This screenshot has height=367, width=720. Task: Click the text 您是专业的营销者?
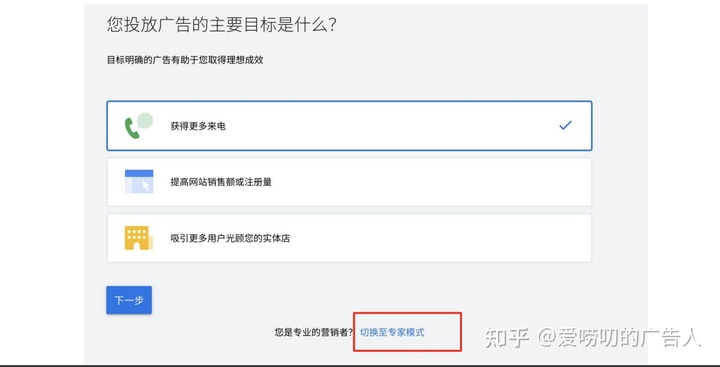tap(314, 332)
